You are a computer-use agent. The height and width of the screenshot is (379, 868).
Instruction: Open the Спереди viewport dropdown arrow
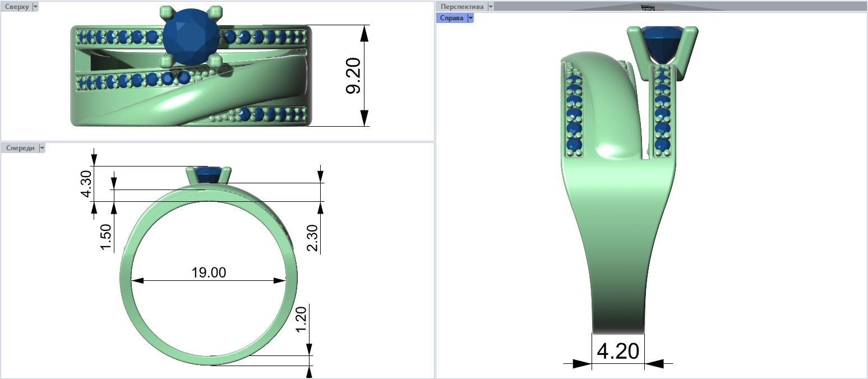[41, 148]
